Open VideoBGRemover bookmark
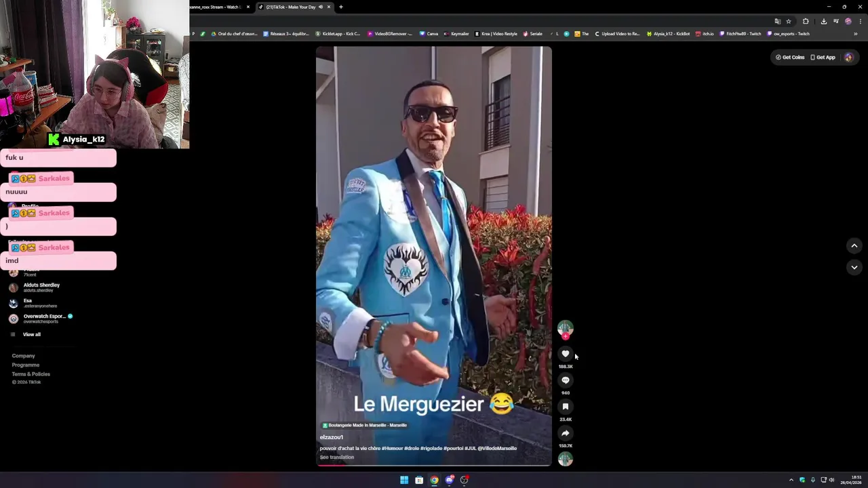This screenshot has width=868, height=488. [390, 34]
